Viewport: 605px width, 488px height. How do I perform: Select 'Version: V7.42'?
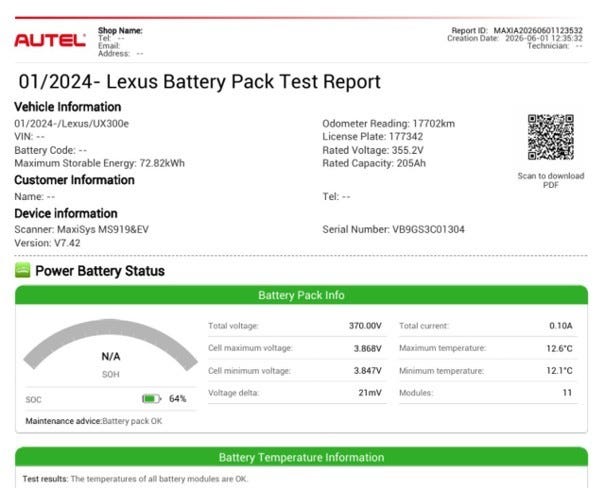coord(47,243)
